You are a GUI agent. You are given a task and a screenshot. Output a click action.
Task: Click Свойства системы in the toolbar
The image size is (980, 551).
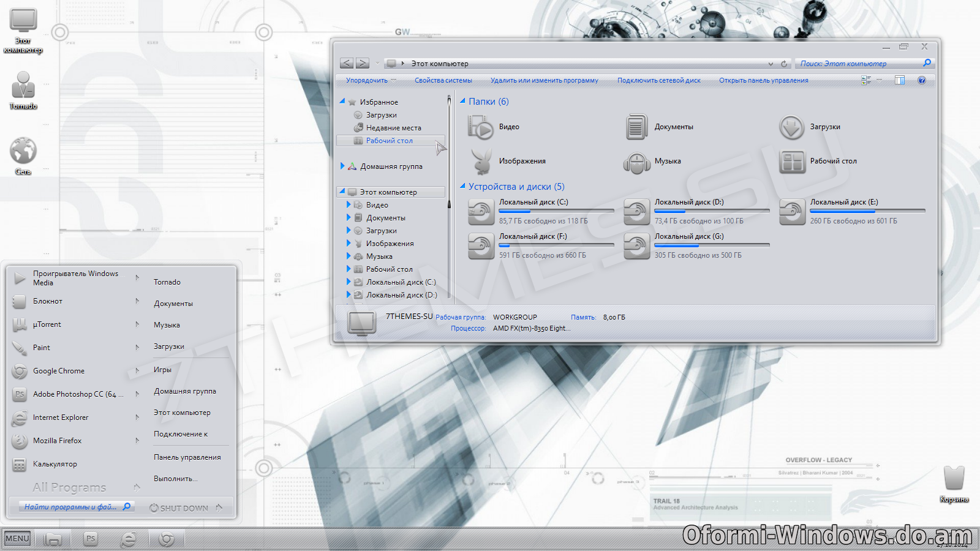(x=443, y=80)
